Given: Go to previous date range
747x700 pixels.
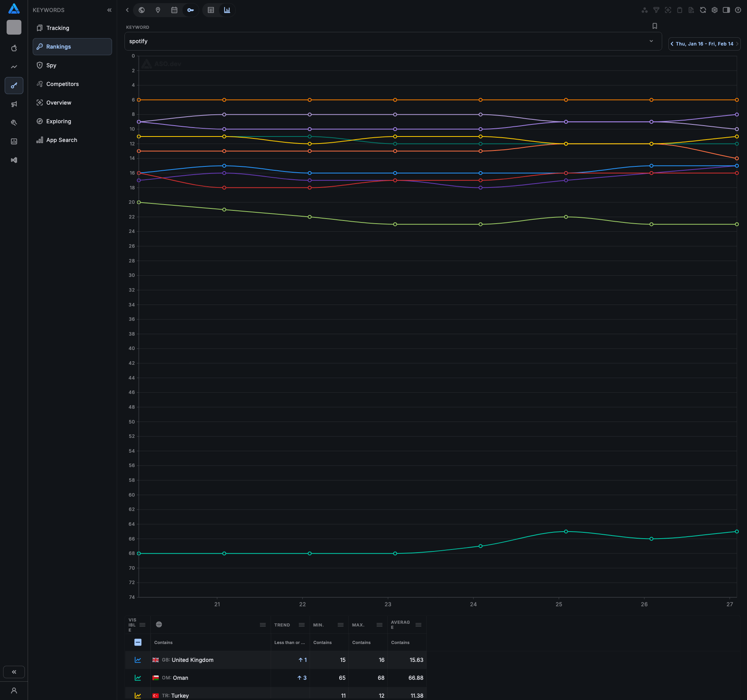Looking at the screenshot, I should tap(672, 44).
